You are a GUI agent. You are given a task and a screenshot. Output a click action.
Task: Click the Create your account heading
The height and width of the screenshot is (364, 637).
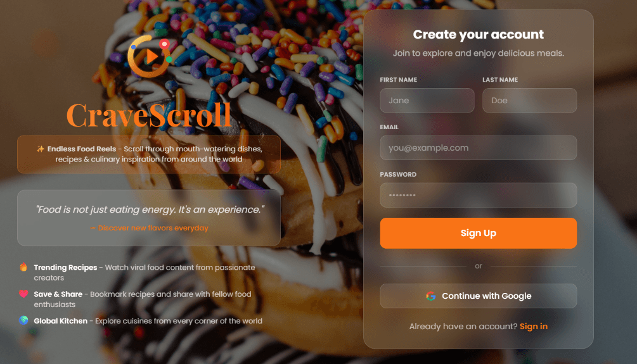click(x=478, y=34)
